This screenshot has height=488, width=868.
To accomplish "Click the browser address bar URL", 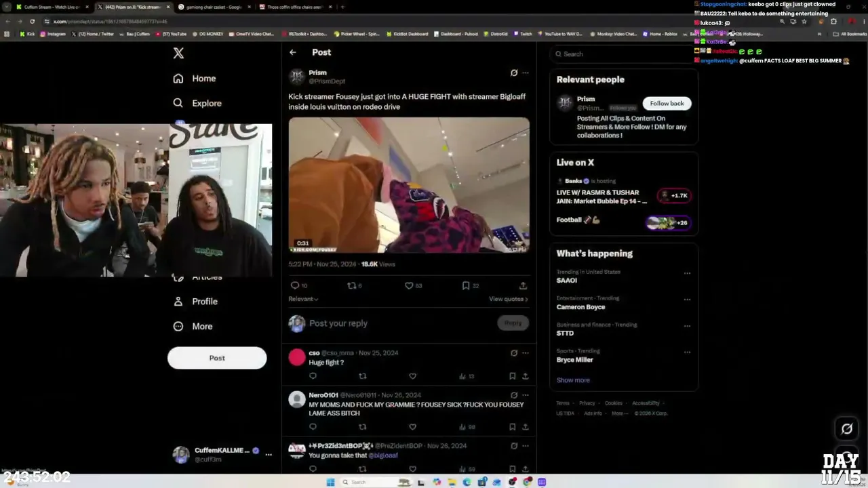I will [x=111, y=22].
